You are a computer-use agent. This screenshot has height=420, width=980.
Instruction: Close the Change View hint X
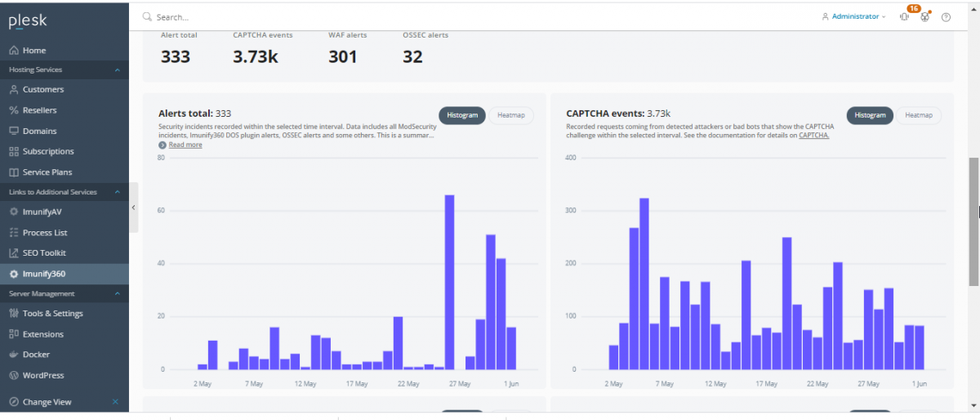115,402
